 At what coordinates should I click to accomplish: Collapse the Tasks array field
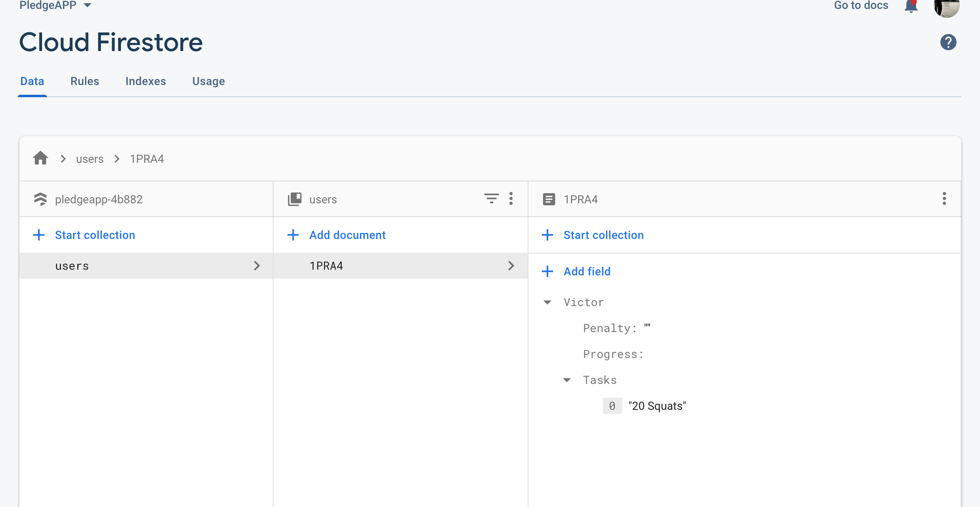(567, 380)
